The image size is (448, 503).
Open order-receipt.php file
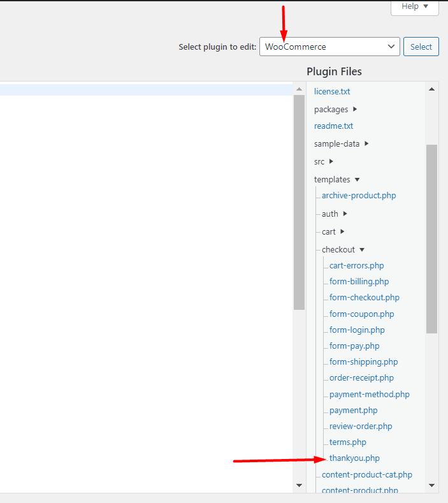coord(361,378)
